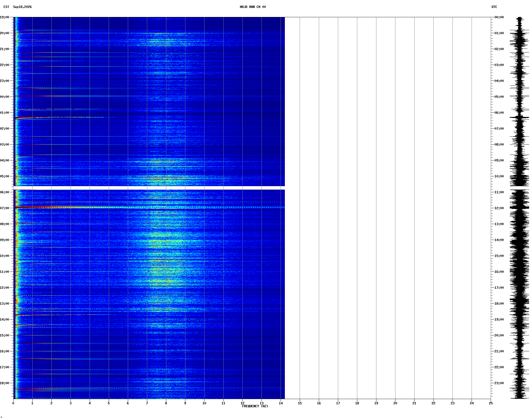Select the 06:00 UTC time marker
531x420 pixels.
tap(499, 113)
